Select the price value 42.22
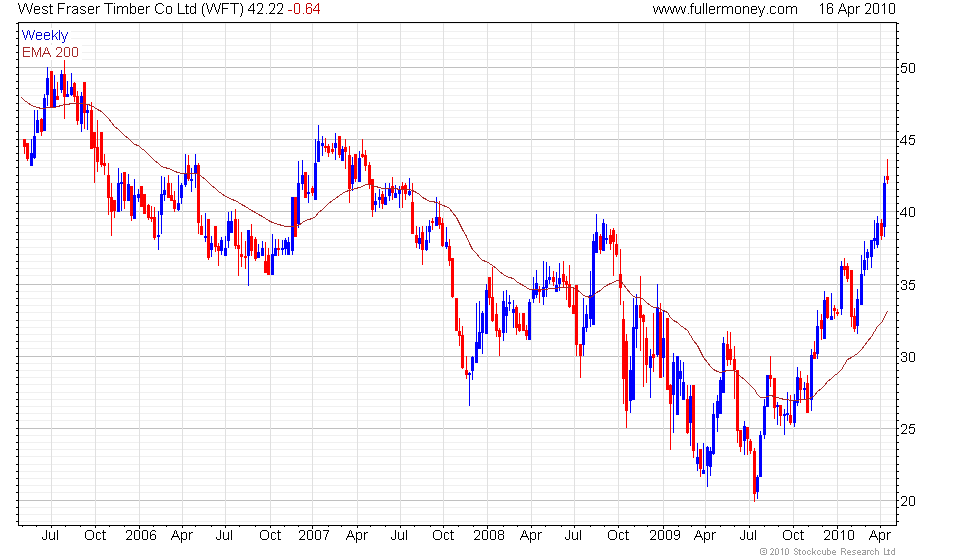 266,9
